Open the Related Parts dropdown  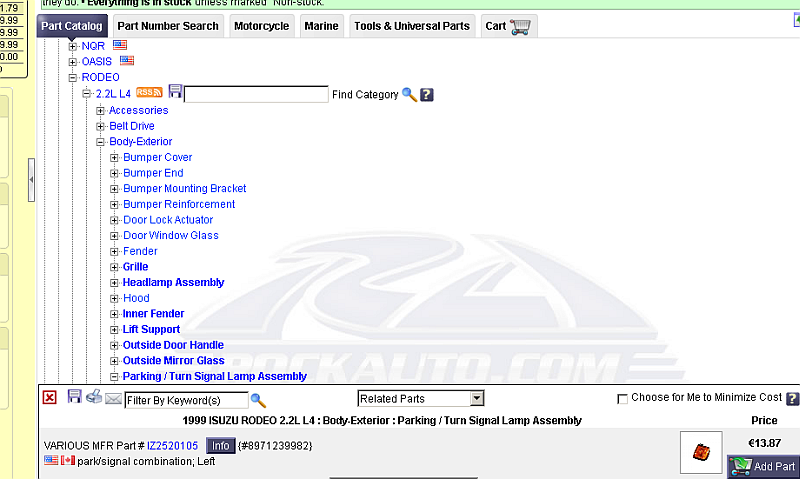(420, 398)
